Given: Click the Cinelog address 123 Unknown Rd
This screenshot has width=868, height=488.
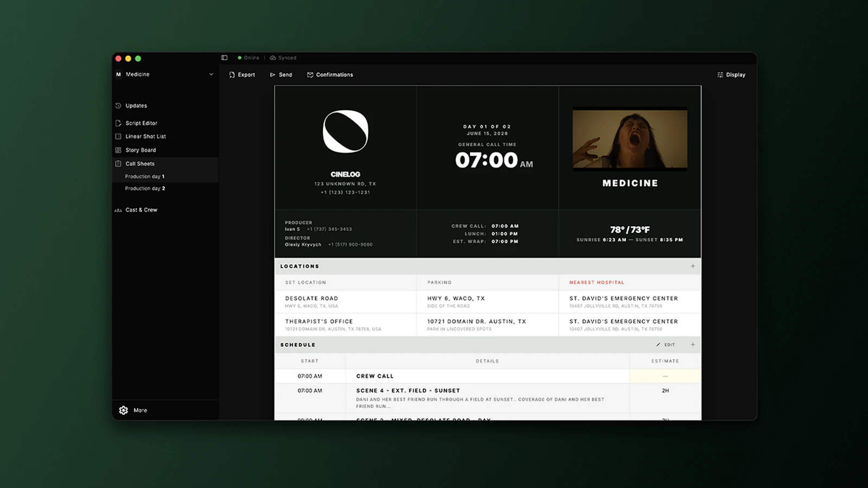Looking at the screenshot, I should (x=345, y=184).
